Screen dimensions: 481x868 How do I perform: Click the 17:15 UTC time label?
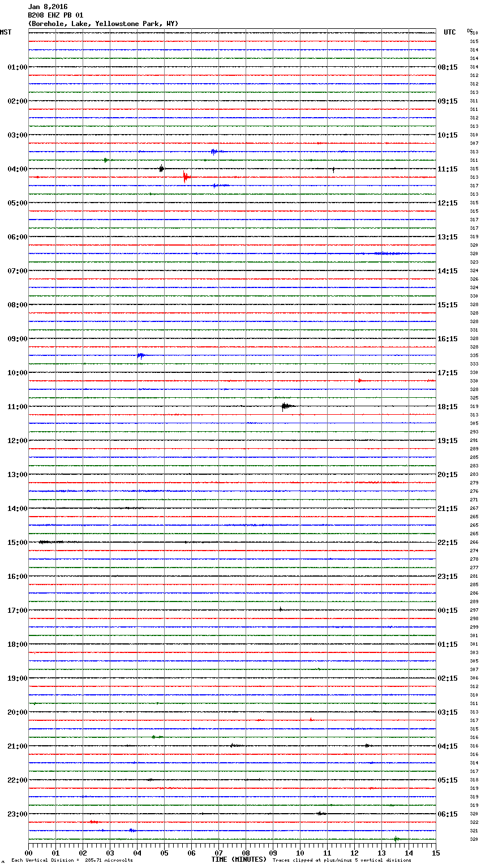(448, 373)
